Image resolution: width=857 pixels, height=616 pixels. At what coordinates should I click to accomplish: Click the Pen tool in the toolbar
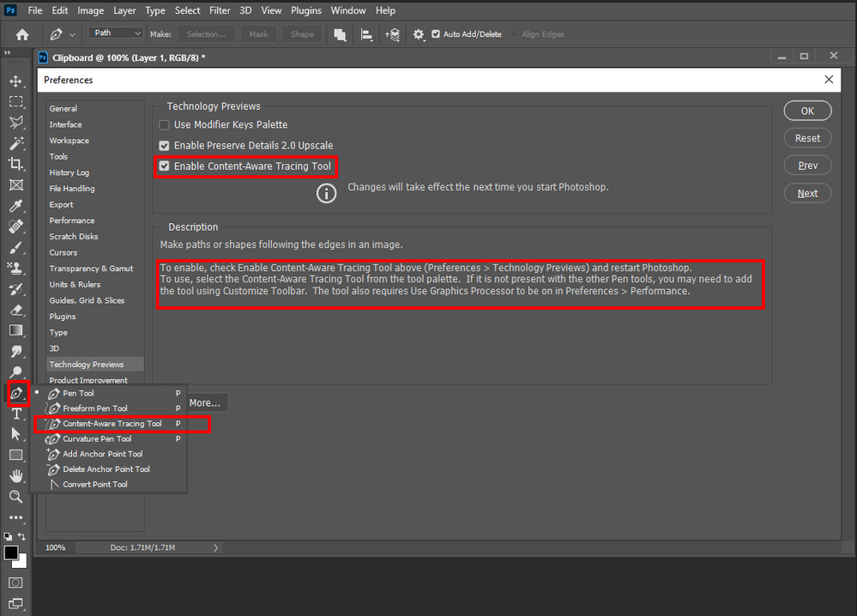(16, 393)
